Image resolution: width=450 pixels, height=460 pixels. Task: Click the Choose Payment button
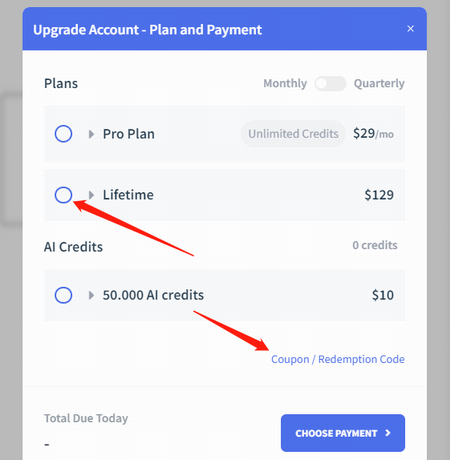tap(343, 433)
